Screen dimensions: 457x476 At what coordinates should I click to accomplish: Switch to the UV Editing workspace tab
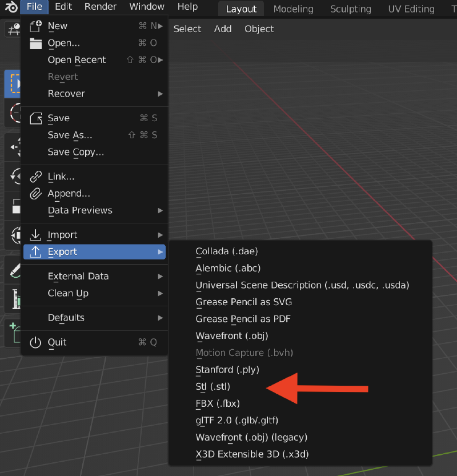(x=411, y=9)
